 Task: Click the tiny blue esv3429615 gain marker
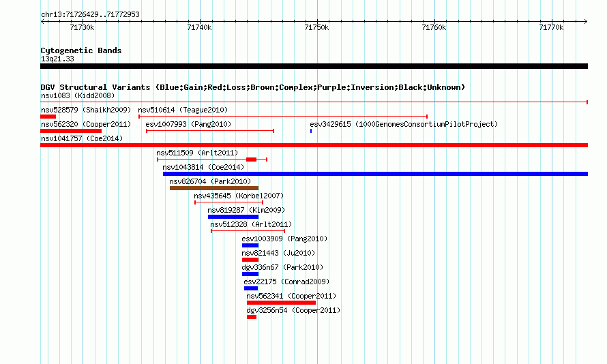point(311,131)
